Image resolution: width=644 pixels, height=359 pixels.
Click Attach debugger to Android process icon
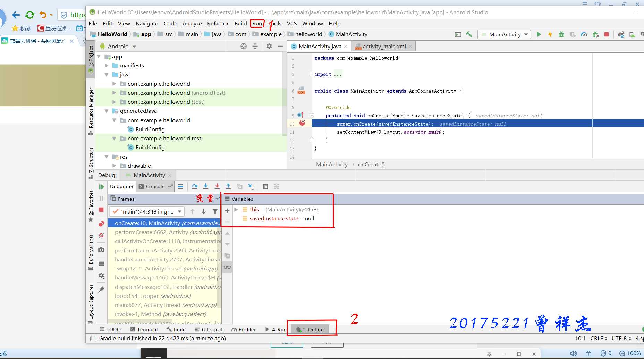pyautogui.click(x=596, y=34)
